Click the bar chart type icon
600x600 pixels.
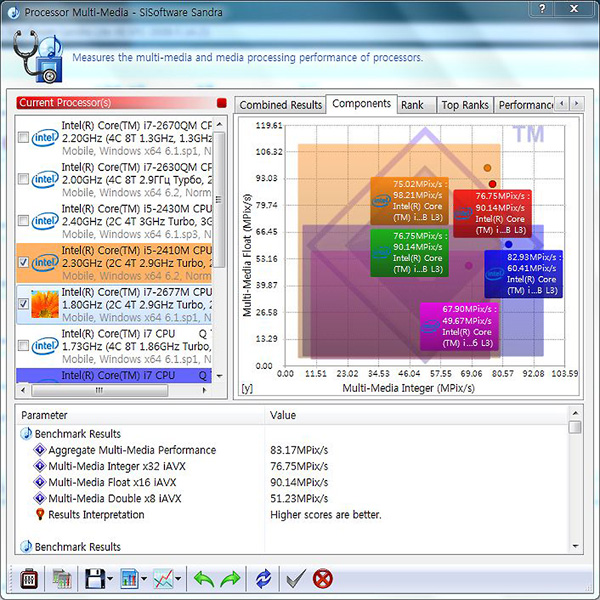coord(129,579)
